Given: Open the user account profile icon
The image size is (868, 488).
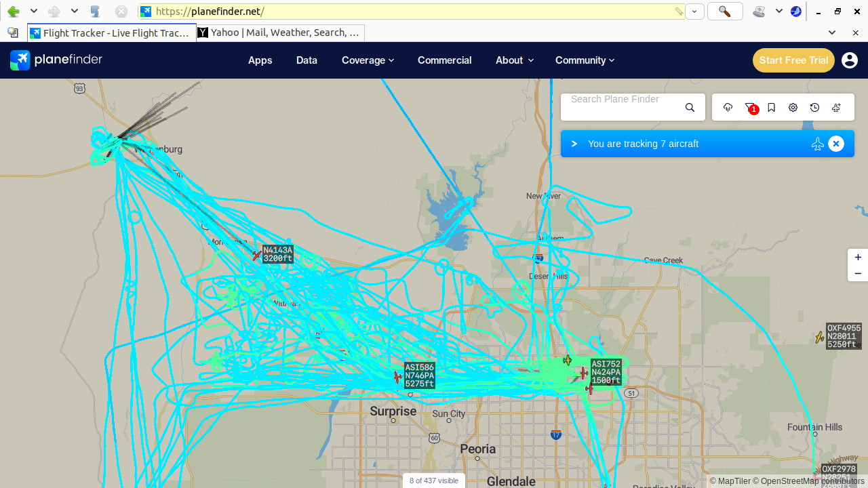Looking at the screenshot, I should tap(850, 60).
